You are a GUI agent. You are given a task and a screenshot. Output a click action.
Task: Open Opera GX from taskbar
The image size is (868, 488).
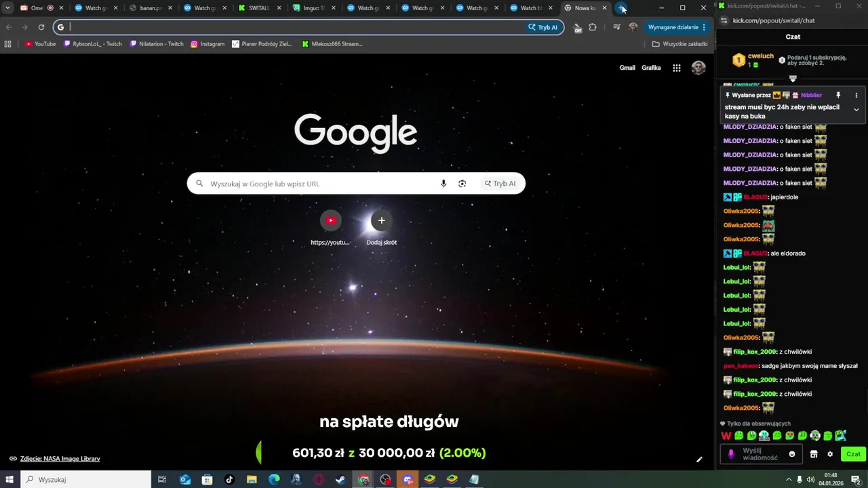click(318, 479)
